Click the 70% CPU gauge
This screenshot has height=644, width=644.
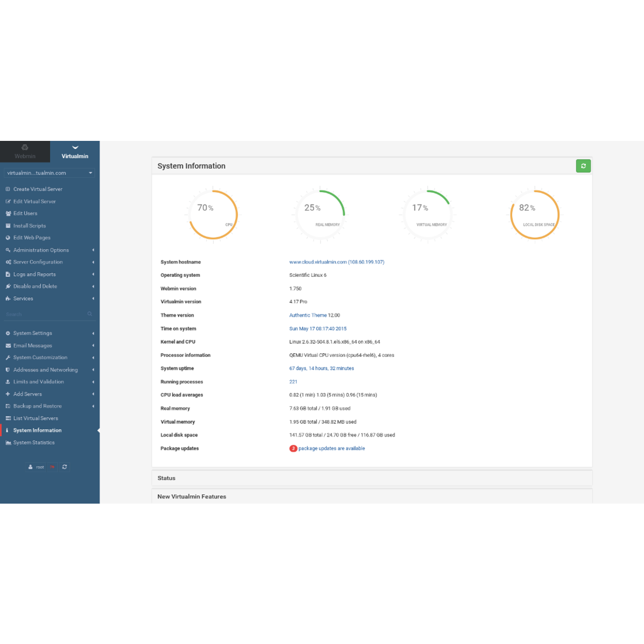[x=213, y=215]
